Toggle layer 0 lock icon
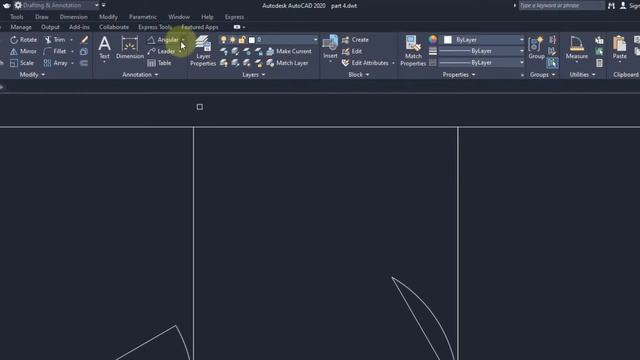Screen dimensions: 640x360 coord(242,40)
